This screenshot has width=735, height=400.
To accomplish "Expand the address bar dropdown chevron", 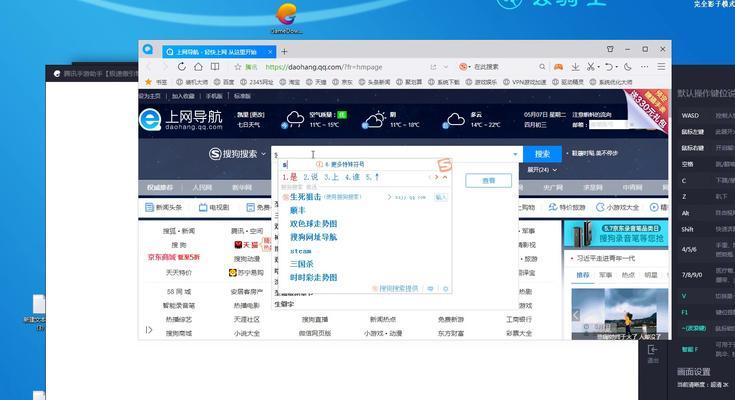I will [446, 67].
